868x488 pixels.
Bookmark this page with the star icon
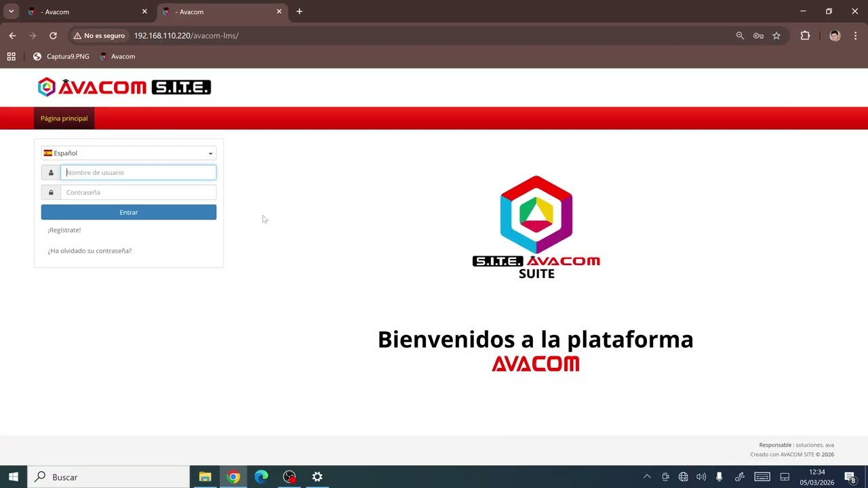click(776, 36)
